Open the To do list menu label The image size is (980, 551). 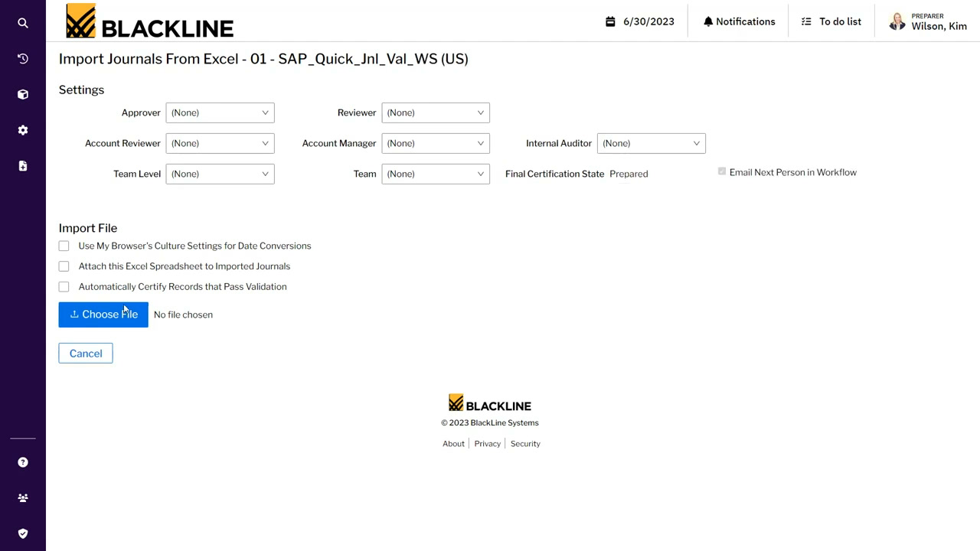[x=840, y=21]
